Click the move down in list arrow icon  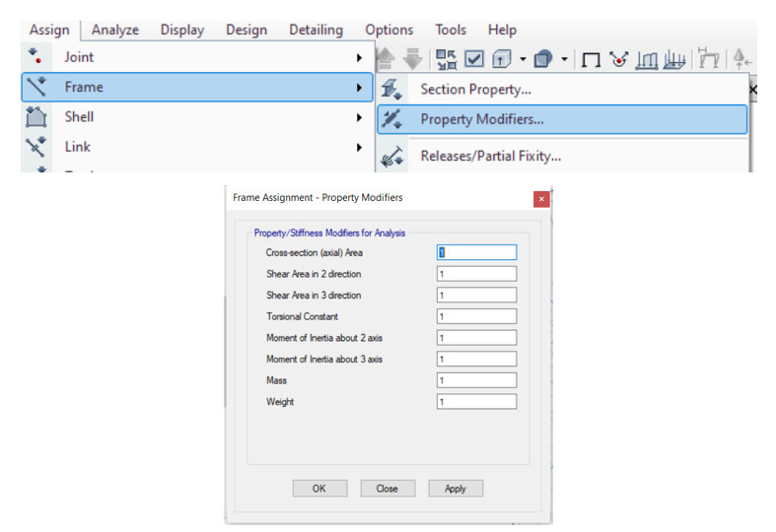[412, 59]
